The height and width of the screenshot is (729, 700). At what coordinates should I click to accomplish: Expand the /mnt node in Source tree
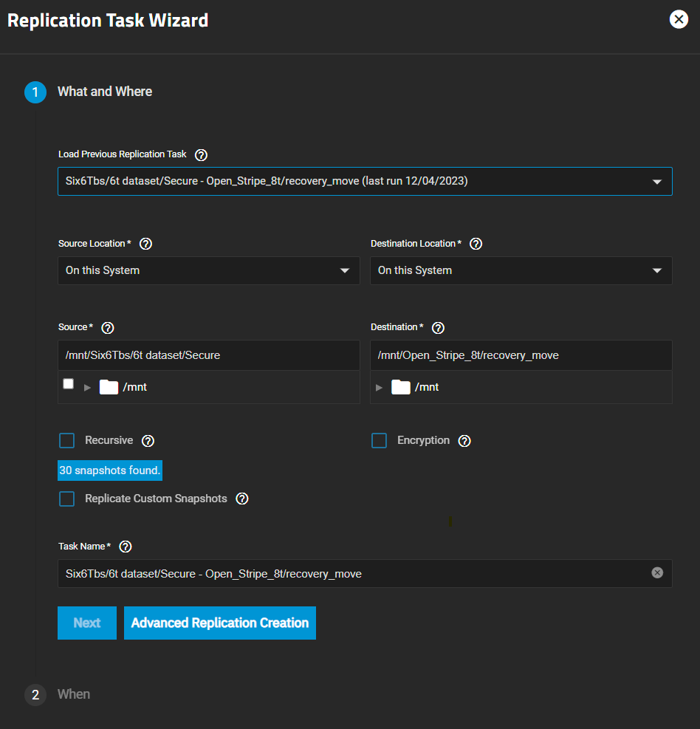(x=87, y=387)
